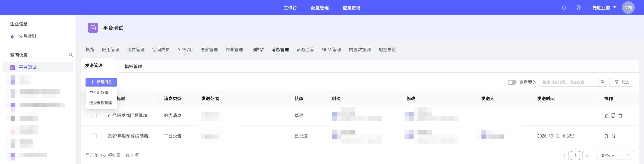Click the 筛选 filter button
644x164 pixels.
622,82
